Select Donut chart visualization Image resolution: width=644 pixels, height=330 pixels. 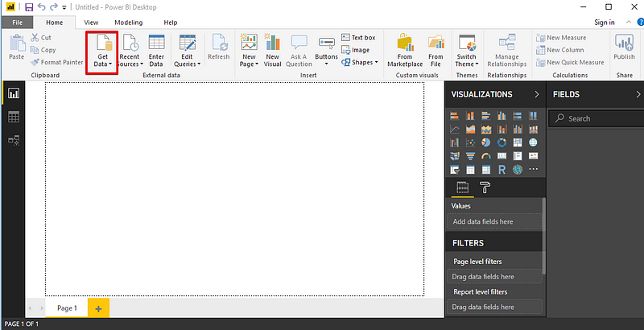[x=502, y=142]
